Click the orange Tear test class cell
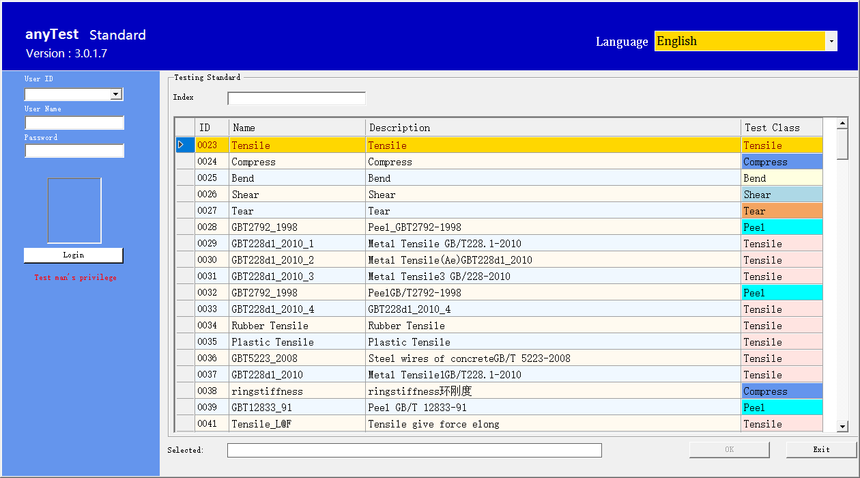 [781, 211]
